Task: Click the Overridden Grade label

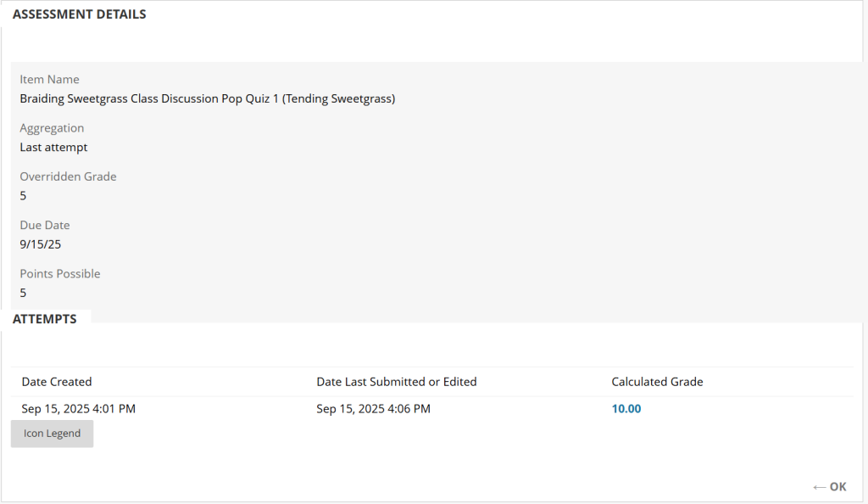Action: (68, 176)
